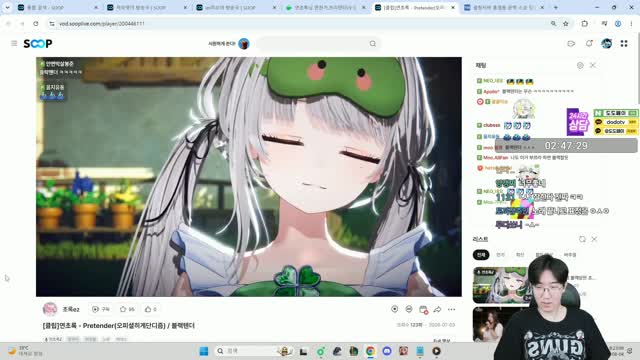Select the third list filter tab

click(x=520, y=255)
